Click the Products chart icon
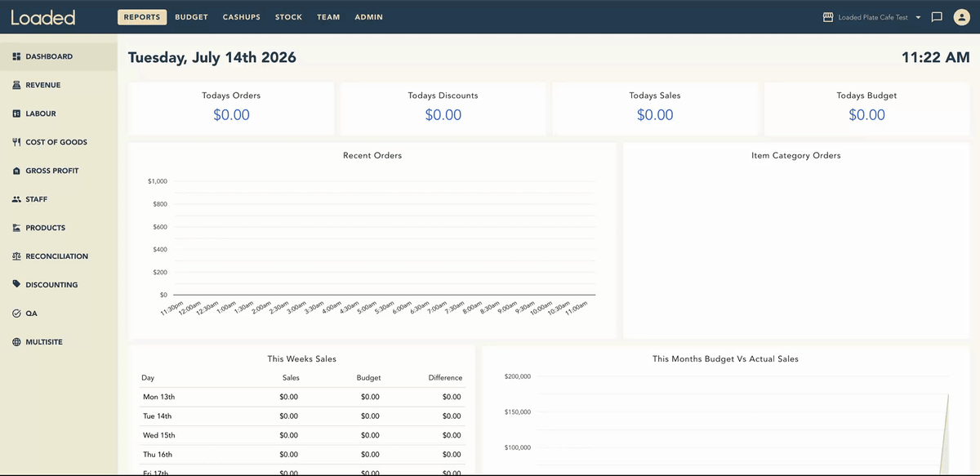The image size is (980, 476). 16,228
